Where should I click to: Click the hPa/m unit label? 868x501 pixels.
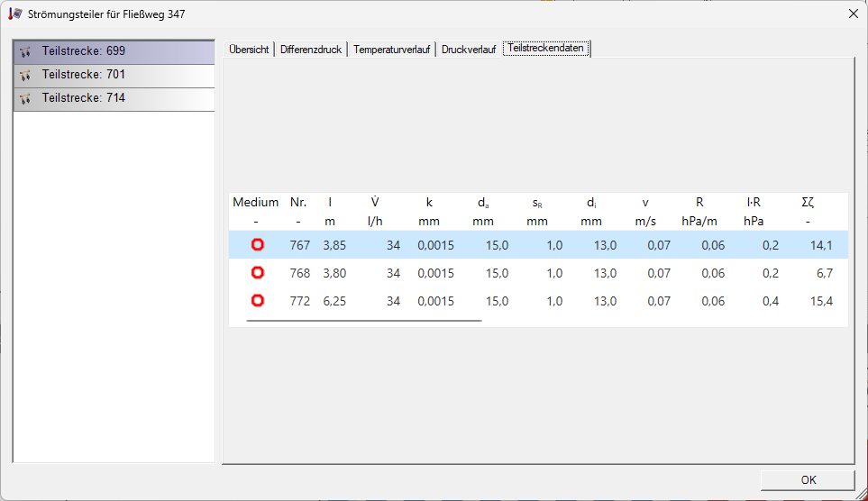pyautogui.click(x=699, y=222)
